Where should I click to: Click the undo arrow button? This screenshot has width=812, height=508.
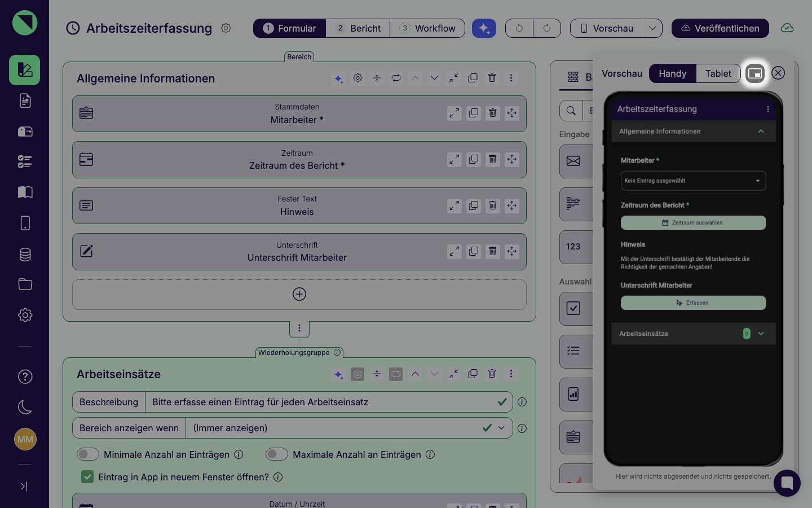pos(519,28)
